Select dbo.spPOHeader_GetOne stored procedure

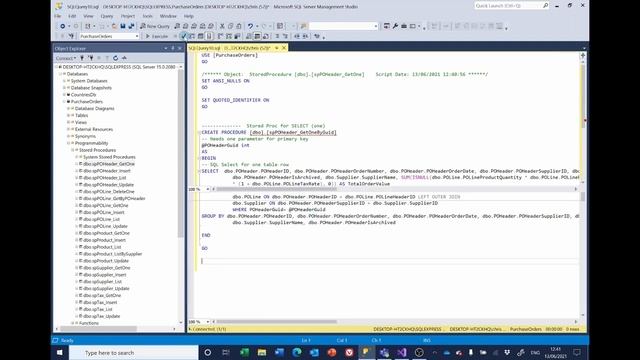109,164
